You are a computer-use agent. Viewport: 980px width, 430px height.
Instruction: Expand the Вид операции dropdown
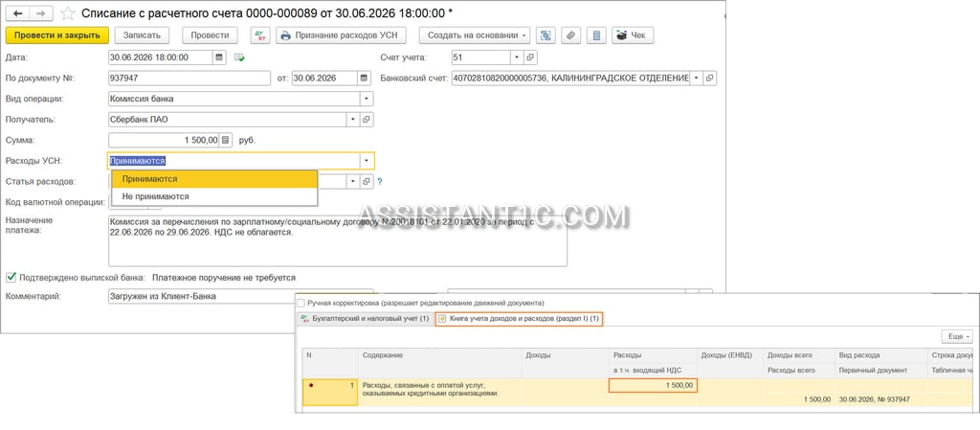click(x=367, y=99)
